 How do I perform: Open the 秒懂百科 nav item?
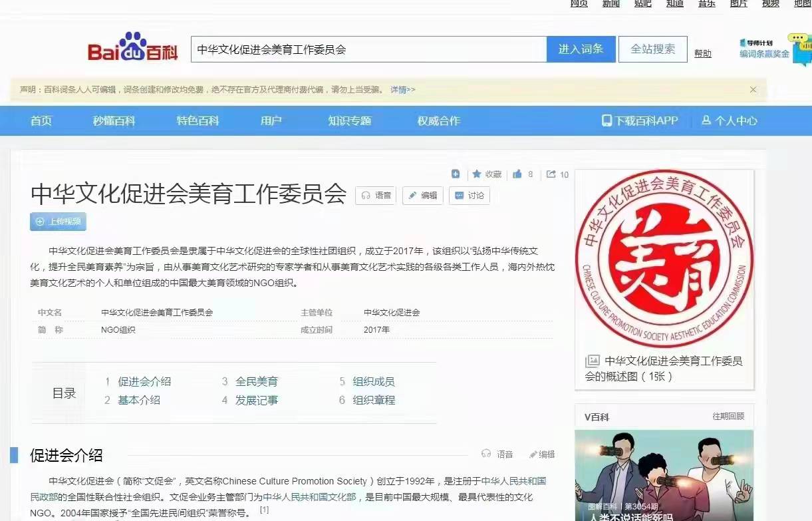pyautogui.click(x=114, y=120)
